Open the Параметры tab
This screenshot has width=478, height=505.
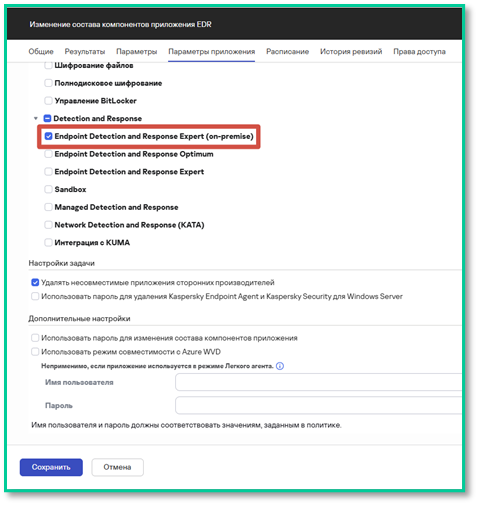pyautogui.click(x=137, y=52)
